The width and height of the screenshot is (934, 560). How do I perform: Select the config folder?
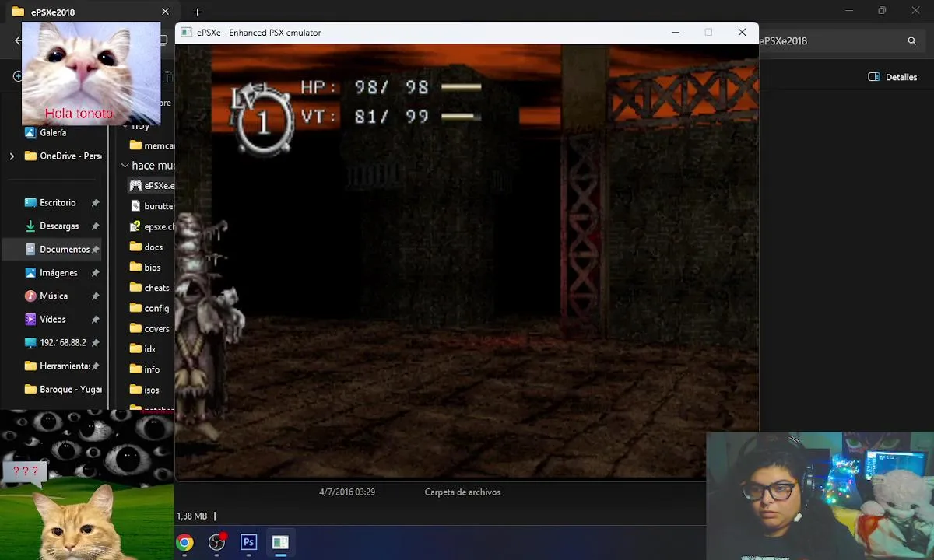149,308
